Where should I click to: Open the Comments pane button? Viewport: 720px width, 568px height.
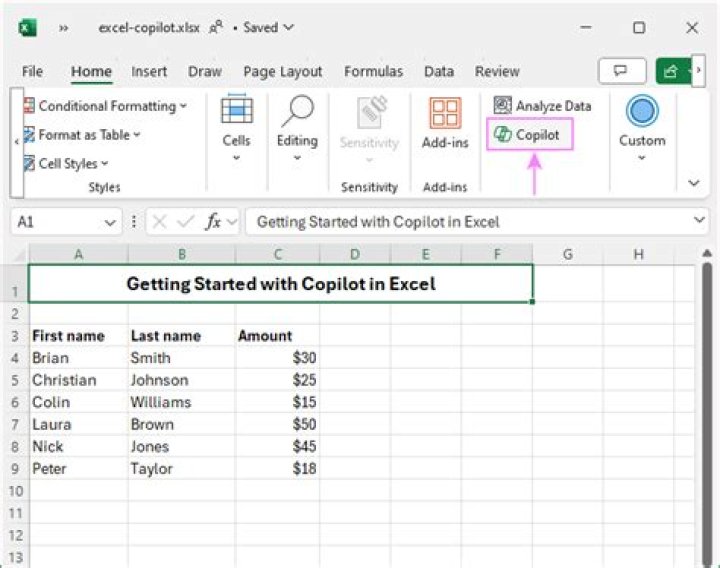coord(622,71)
